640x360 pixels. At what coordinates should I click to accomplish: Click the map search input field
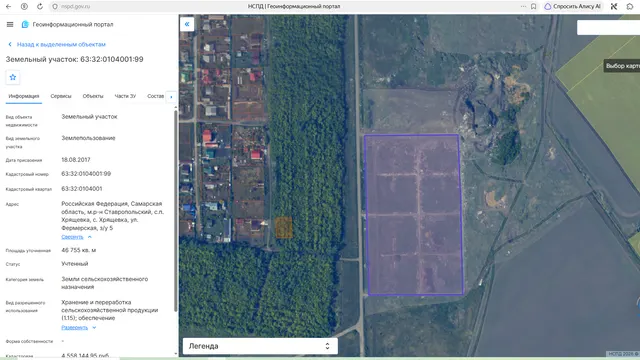(608, 27)
